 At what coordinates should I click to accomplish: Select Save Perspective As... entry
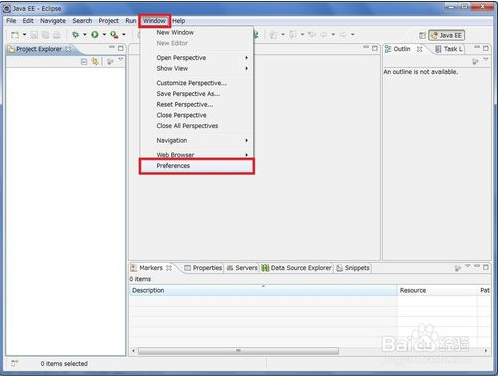point(197,94)
